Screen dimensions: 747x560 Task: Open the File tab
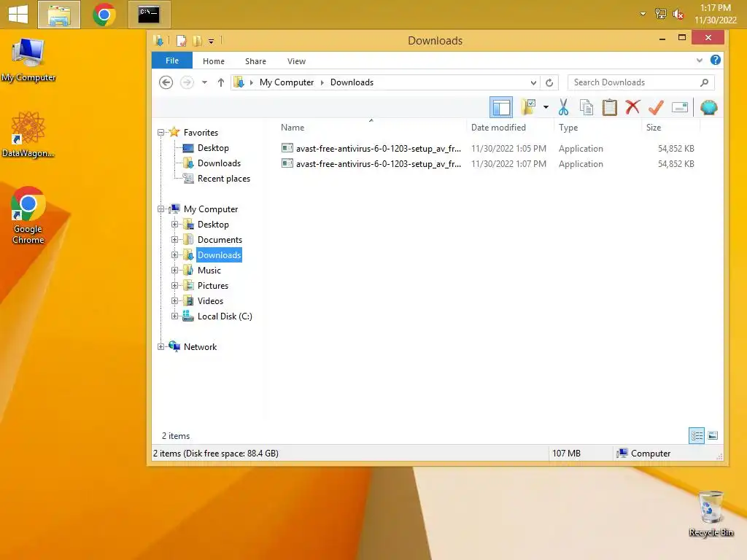coord(172,61)
